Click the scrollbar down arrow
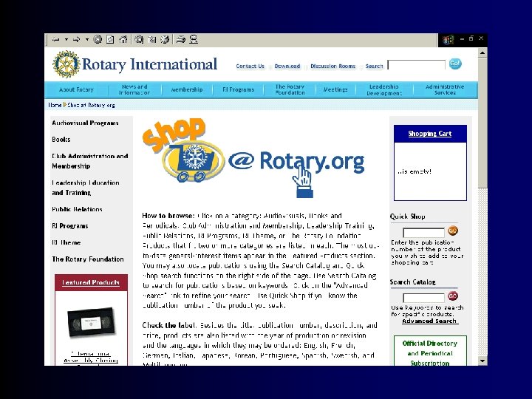Screen dimensions: 532x399 pyautogui.click(x=482, y=361)
